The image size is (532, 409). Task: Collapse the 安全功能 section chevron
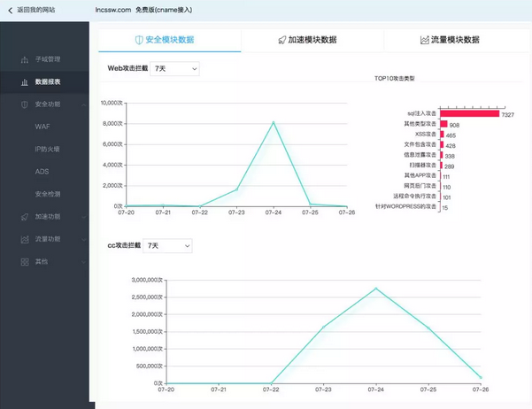(x=83, y=104)
